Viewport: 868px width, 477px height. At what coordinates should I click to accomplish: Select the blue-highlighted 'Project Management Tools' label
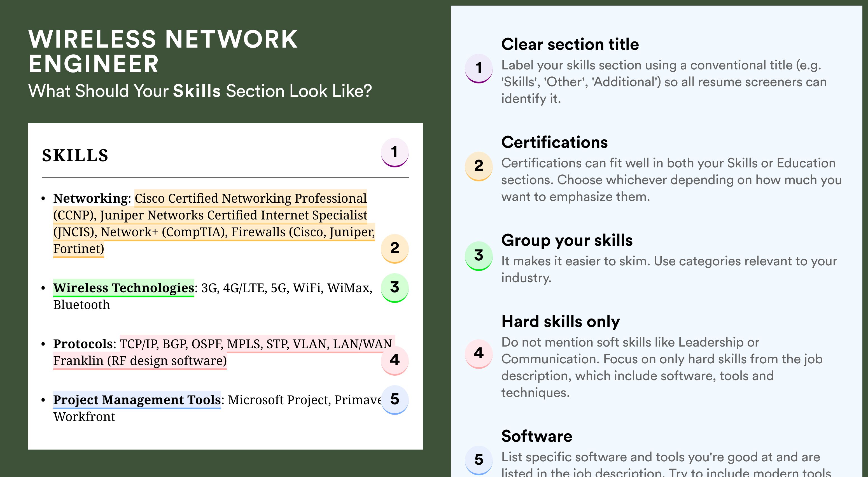tap(137, 399)
